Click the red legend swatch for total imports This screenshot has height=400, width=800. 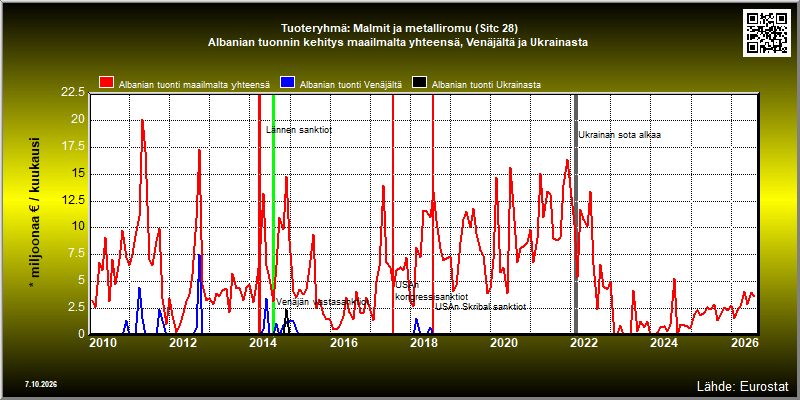click(x=107, y=83)
